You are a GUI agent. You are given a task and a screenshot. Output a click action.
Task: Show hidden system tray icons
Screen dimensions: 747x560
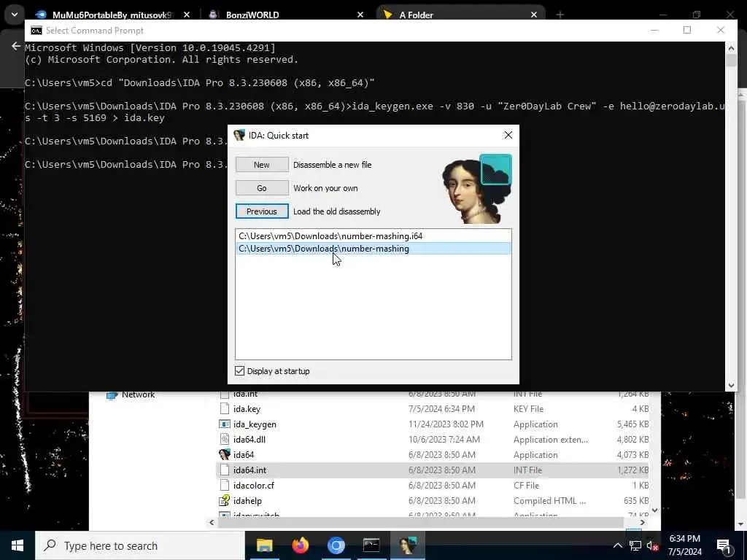click(617, 545)
